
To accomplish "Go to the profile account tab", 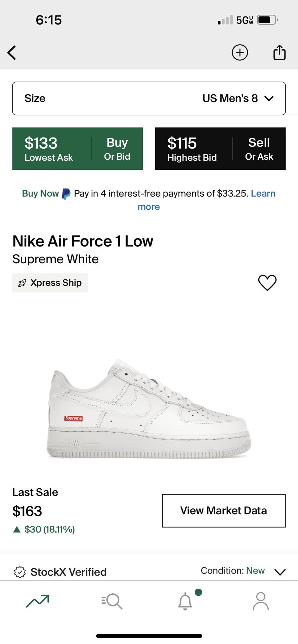I will [261, 601].
